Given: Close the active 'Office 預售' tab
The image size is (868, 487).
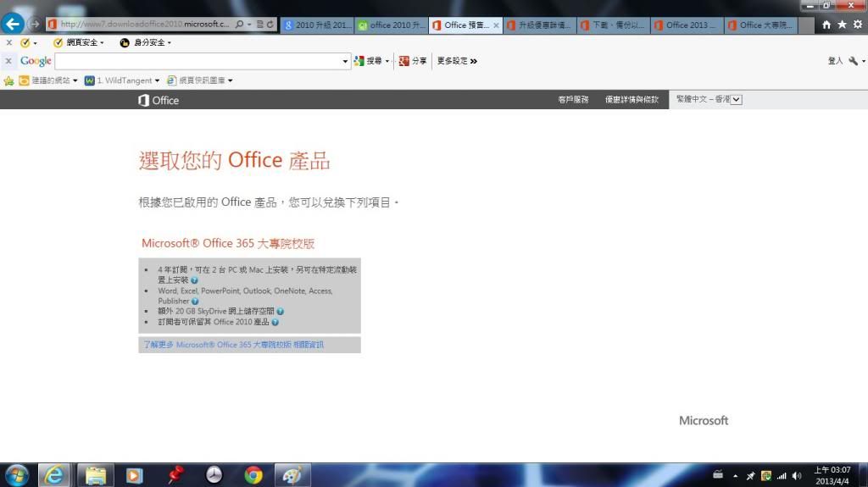Looking at the screenshot, I should click(x=496, y=25).
